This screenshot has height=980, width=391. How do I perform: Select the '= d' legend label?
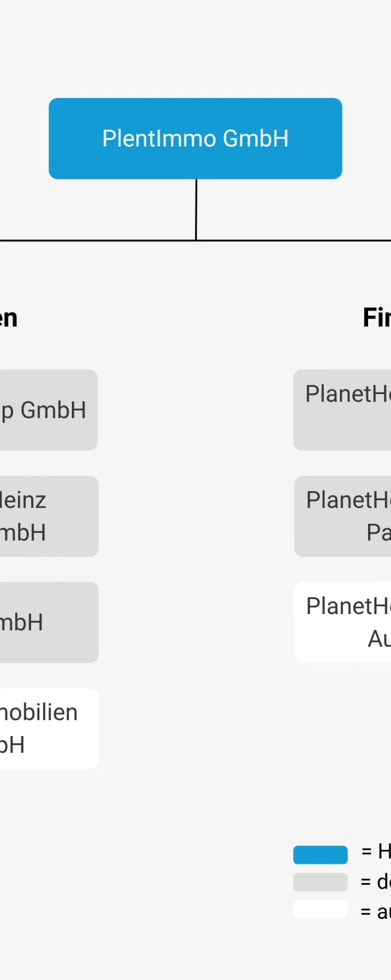(376, 881)
